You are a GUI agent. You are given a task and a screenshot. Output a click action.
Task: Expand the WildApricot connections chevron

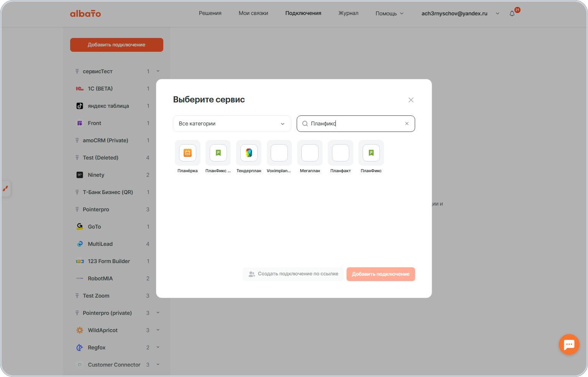coord(158,330)
